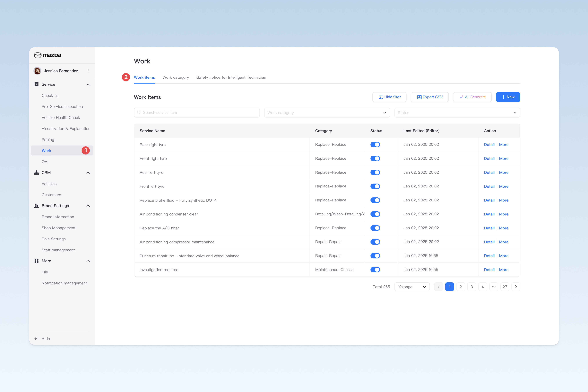Click the More grid icon in the sidebar
The width and height of the screenshot is (588, 392).
click(x=36, y=261)
